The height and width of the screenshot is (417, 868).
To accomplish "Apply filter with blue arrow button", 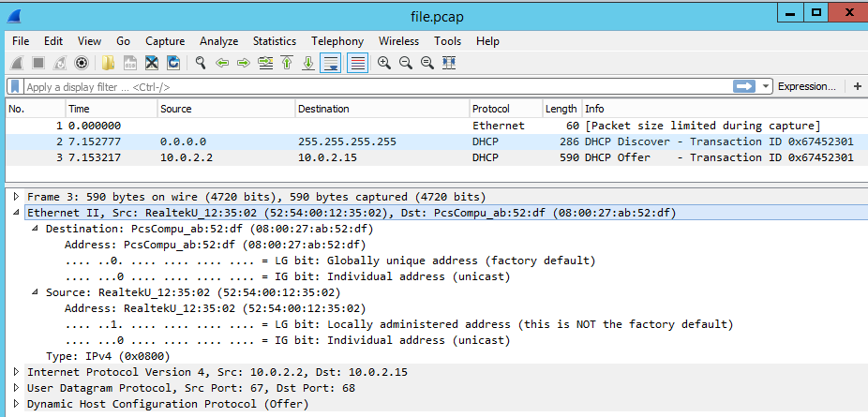I will pyautogui.click(x=744, y=86).
